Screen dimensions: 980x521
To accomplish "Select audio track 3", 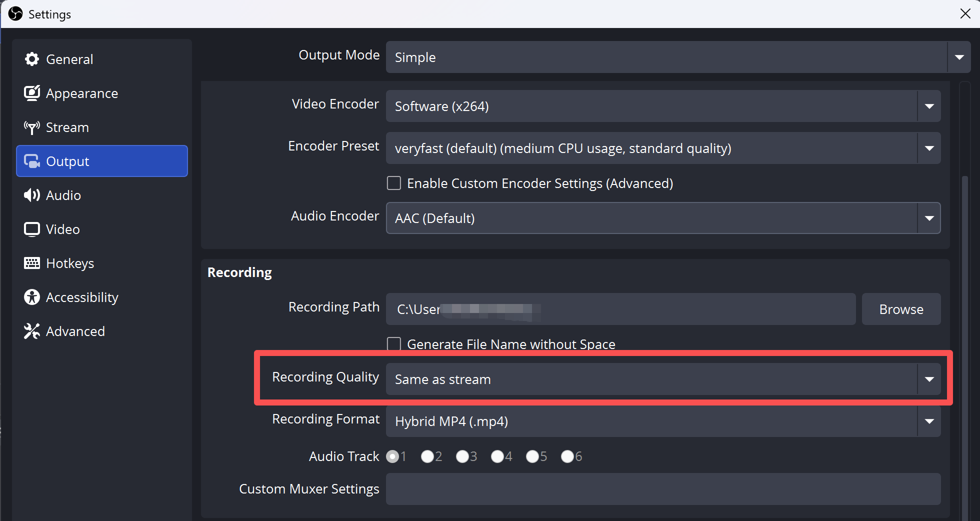I will tap(462, 456).
